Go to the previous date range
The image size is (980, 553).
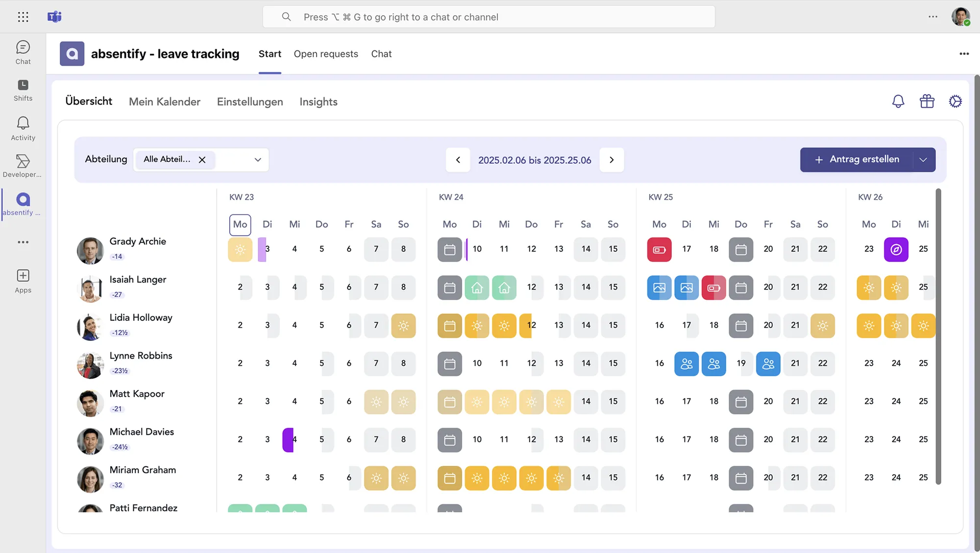(458, 160)
